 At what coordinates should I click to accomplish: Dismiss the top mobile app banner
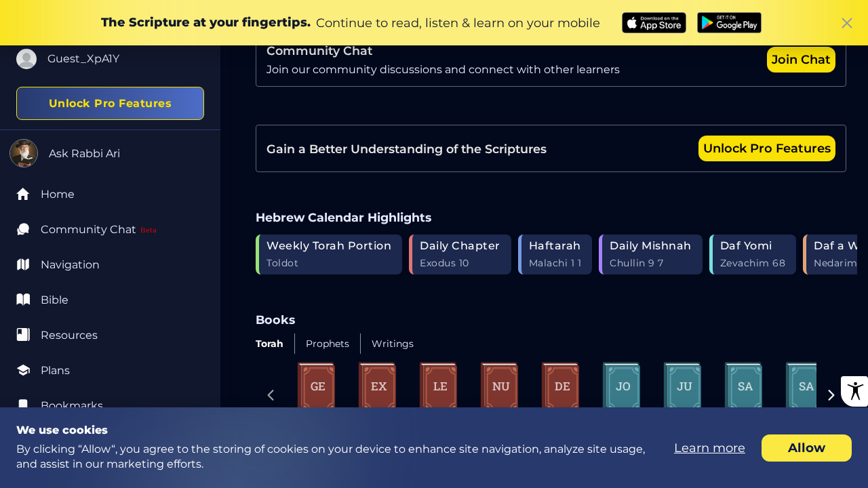coord(846,23)
